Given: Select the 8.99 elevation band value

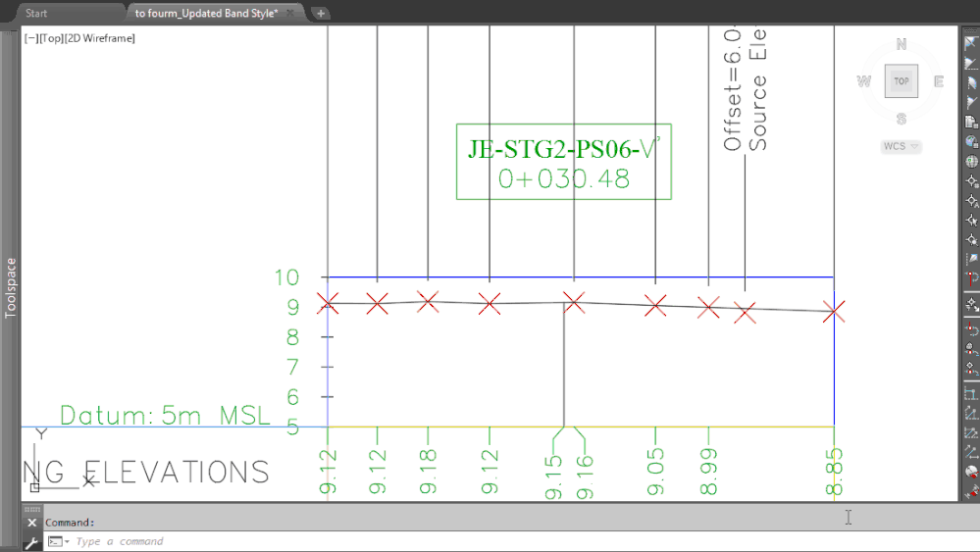Looking at the screenshot, I should [708, 472].
